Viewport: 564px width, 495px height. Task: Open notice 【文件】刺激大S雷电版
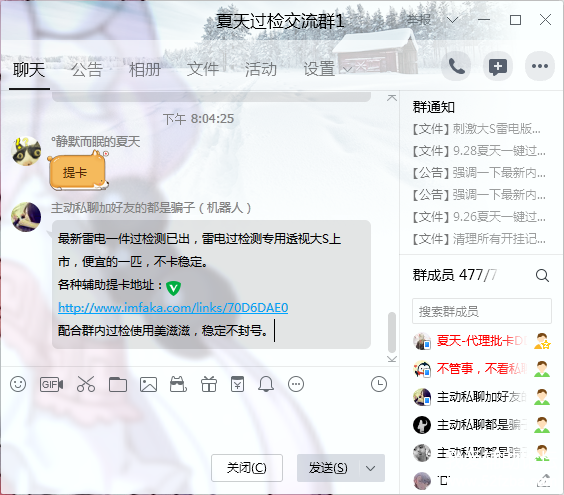click(x=476, y=128)
